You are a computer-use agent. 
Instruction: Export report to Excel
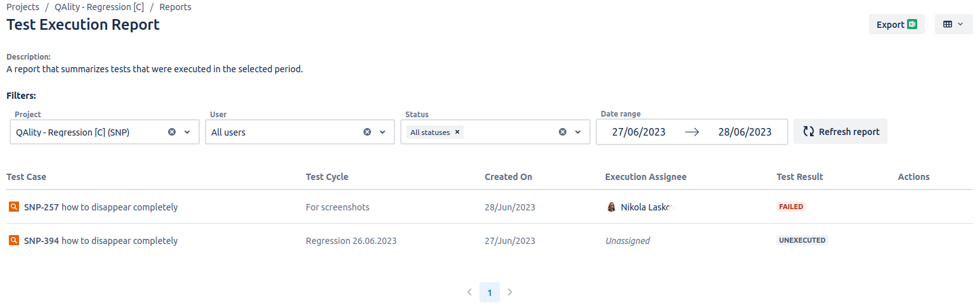click(x=897, y=24)
